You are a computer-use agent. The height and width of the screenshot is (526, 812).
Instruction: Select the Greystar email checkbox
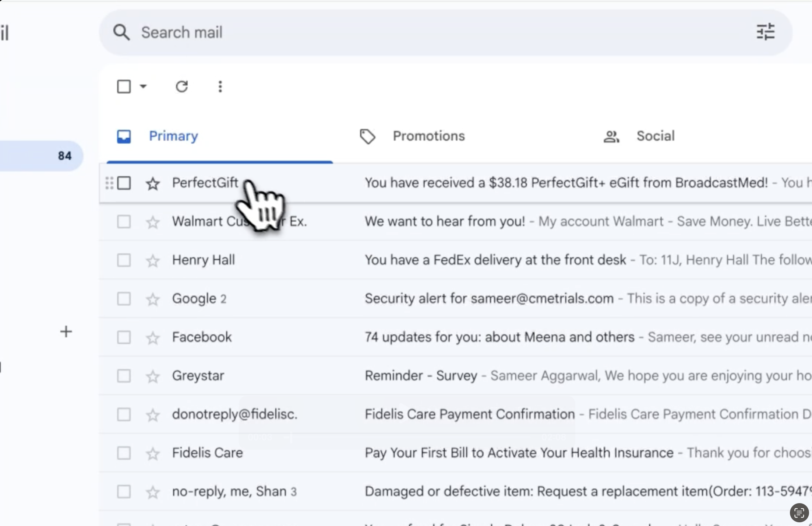click(x=124, y=376)
